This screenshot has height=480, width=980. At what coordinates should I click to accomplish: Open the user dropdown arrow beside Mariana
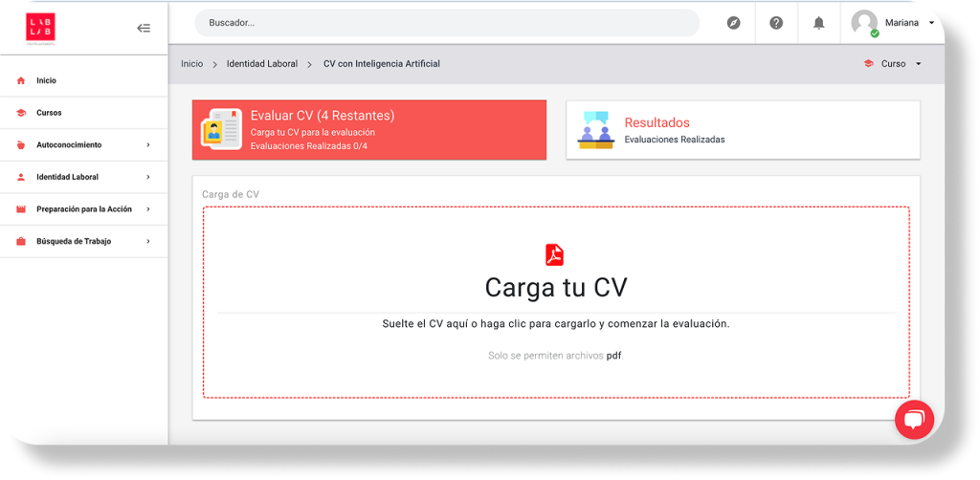[931, 23]
